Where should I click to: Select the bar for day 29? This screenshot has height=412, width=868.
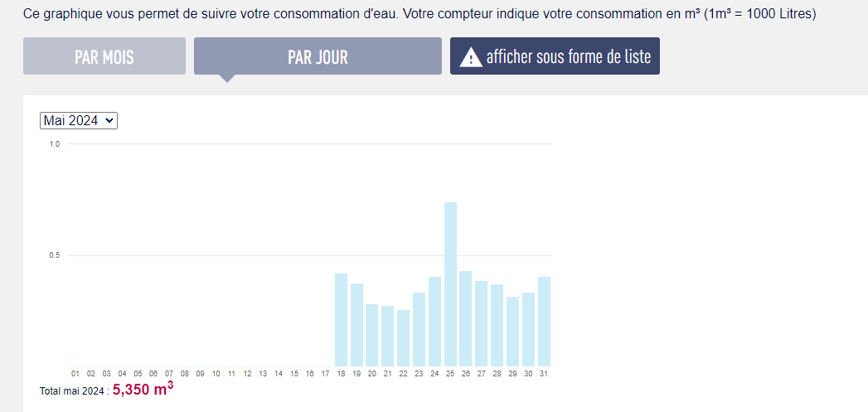[x=513, y=332]
